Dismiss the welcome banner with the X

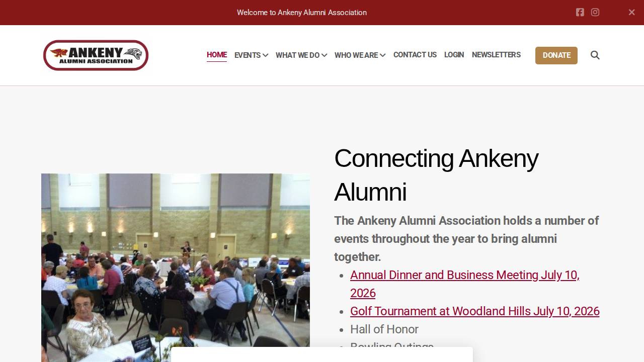[631, 12]
